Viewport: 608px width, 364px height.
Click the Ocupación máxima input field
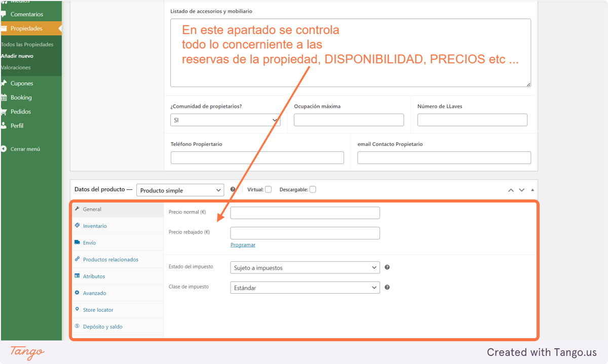tap(349, 120)
